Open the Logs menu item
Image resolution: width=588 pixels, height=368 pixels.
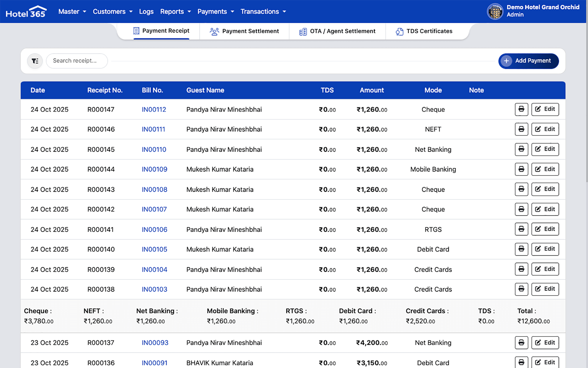pos(146,11)
